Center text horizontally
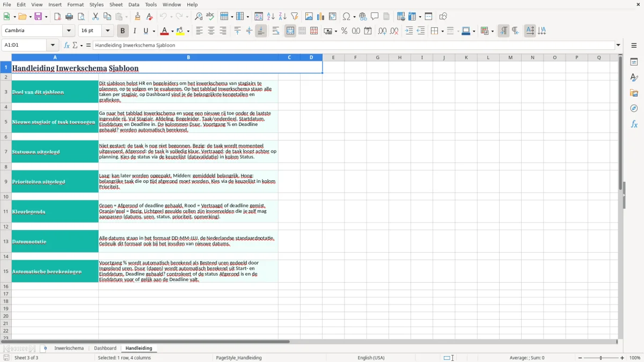 point(211,31)
